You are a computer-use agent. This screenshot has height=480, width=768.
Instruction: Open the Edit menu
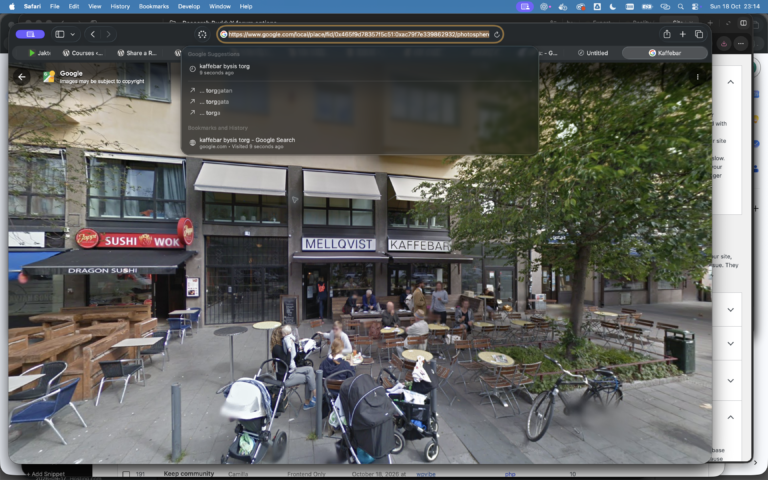coord(74,6)
